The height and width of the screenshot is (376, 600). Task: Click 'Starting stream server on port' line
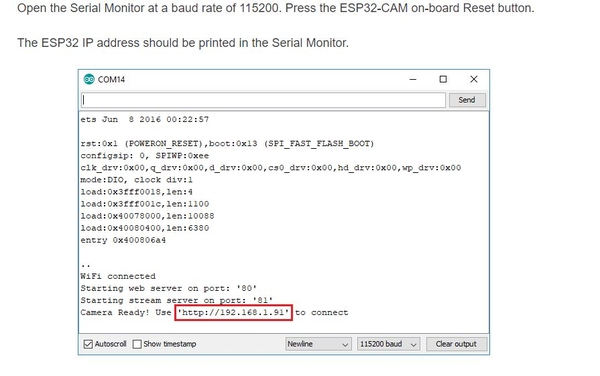click(x=176, y=300)
